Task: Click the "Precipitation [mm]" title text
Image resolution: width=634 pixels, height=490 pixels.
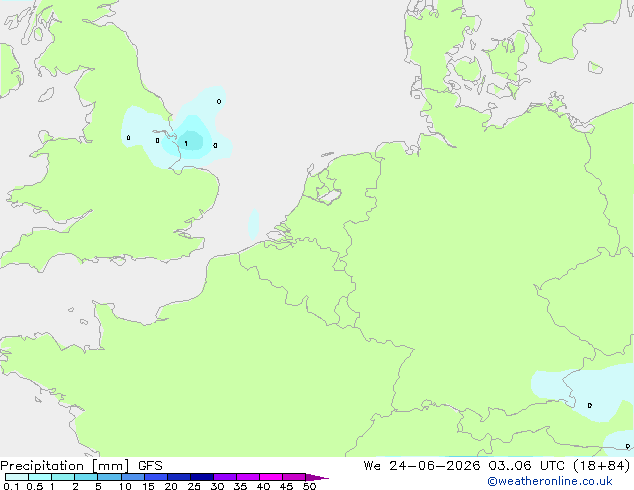Action: (x=65, y=466)
